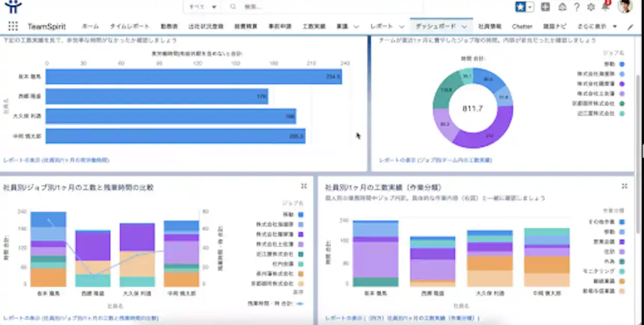The image size is (644, 325).
Task: Expand the 稟議 tab chevron
Action: pyautogui.click(x=357, y=26)
